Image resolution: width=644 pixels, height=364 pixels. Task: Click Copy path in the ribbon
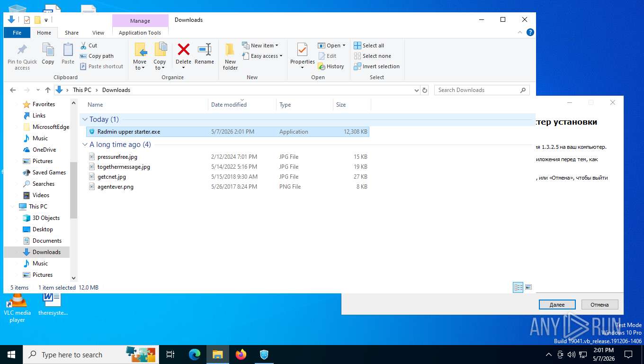(97, 56)
